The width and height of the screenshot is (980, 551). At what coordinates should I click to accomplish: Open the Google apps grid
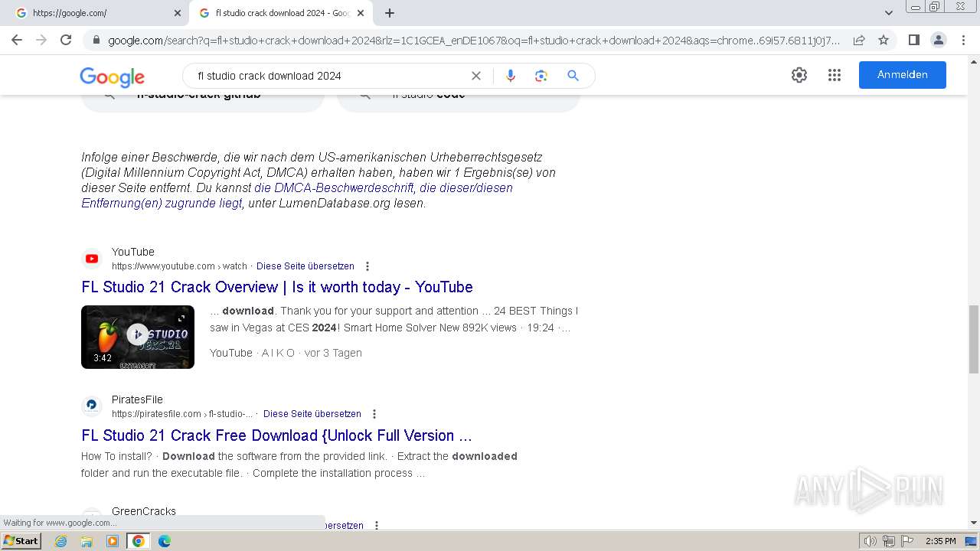point(835,75)
